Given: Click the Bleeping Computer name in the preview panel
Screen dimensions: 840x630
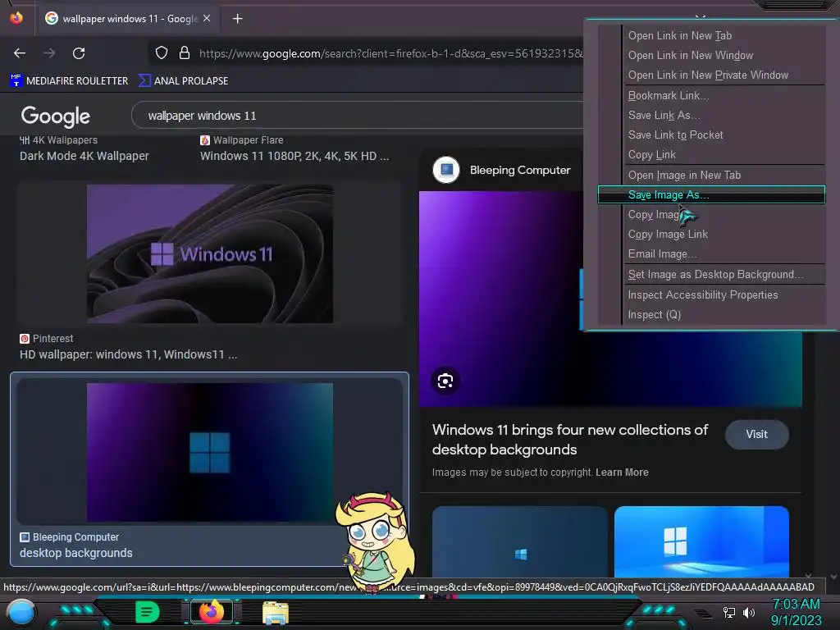Looking at the screenshot, I should tap(519, 170).
